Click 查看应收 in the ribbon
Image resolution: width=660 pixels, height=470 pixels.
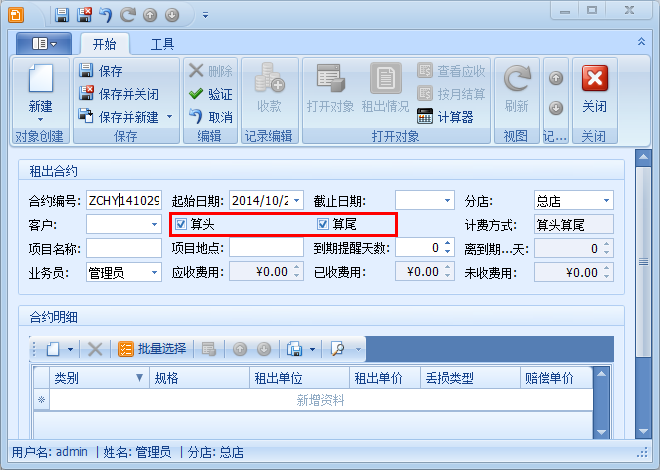(x=451, y=71)
